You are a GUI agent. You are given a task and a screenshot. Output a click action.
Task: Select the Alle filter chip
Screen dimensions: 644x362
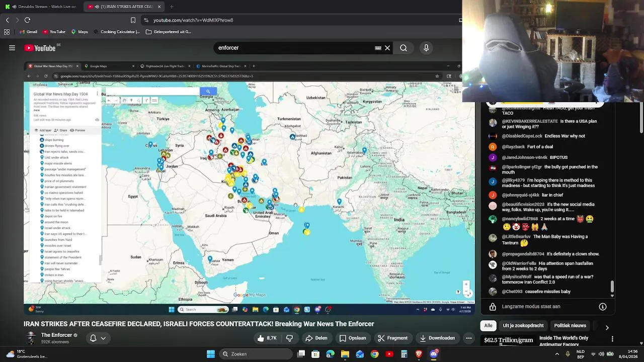pyautogui.click(x=488, y=326)
